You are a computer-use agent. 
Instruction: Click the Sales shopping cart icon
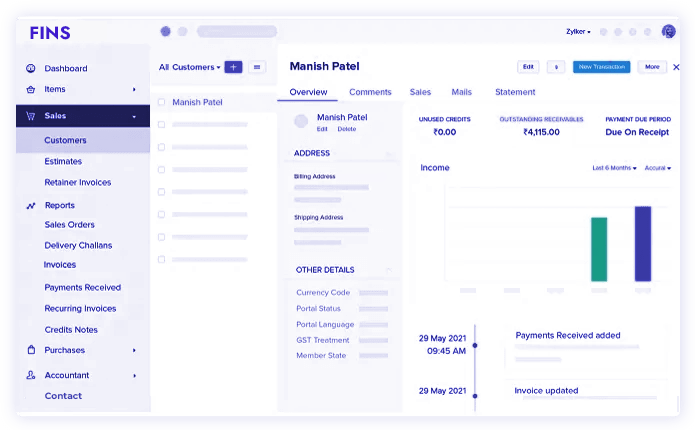[30, 116]
